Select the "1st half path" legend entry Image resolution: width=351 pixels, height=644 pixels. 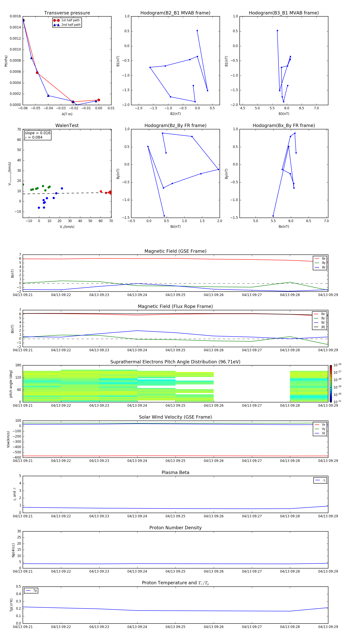pyautogui.click(x=67, y=20)
